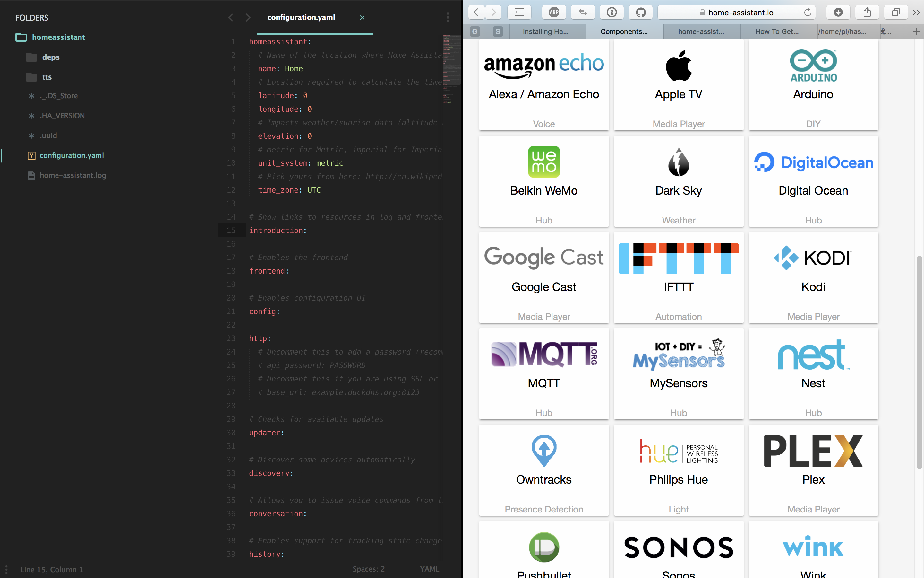The image size is (924, 578).
Task: Close the configuration.yaml editor tab
Action: click(x=362, y=18)
